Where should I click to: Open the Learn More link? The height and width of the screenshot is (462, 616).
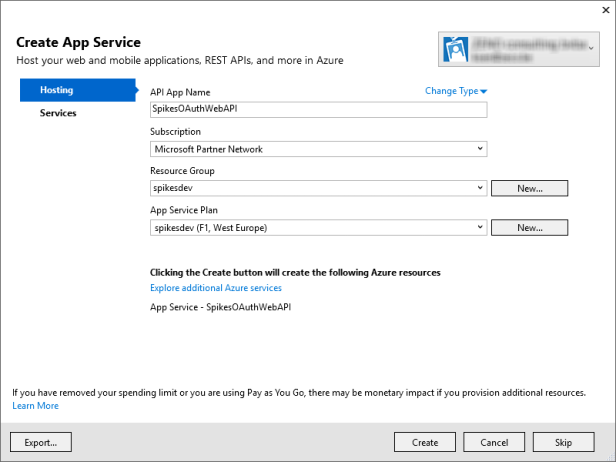coord(35,406)
